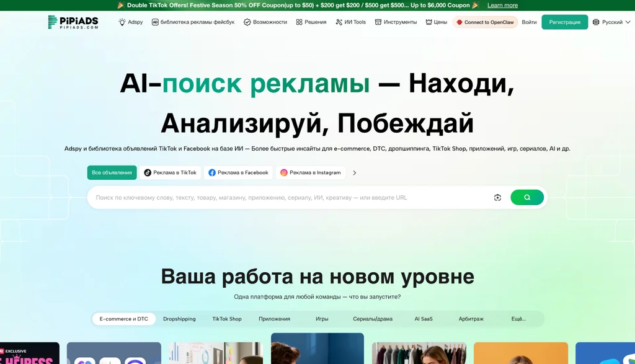The height and width of the screenshot is (364, 635).
Task: Click the magic wand icon for ИИ Tools
Action: coord(339,22)
